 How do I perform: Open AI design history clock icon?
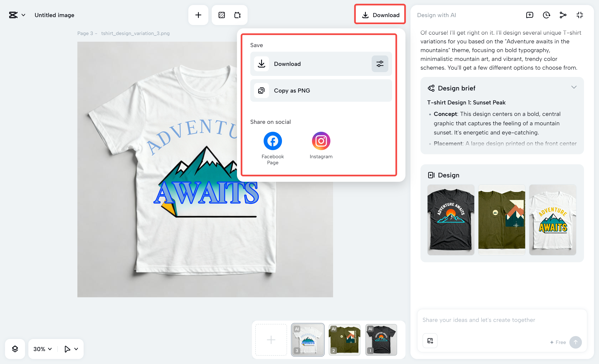(546, 15)
